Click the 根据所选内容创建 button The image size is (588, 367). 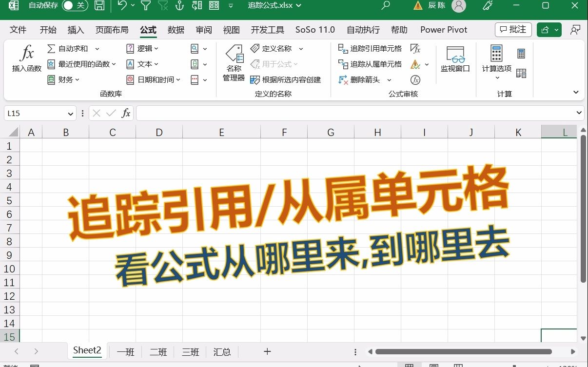coord(286,80)
